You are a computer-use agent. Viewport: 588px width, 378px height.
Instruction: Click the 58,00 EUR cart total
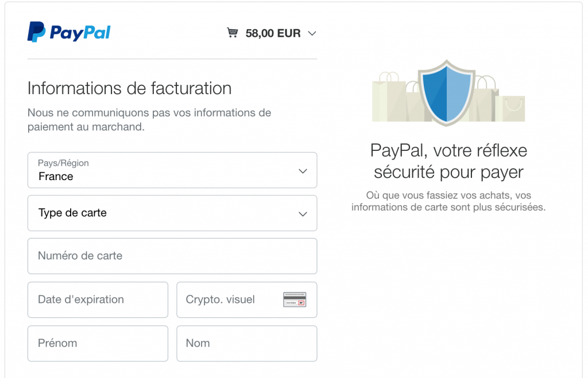273,33
